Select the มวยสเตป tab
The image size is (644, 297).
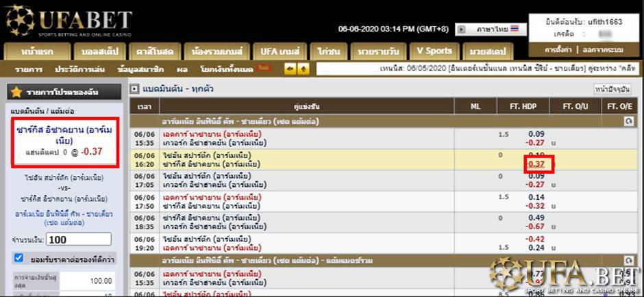click(488, 52)
